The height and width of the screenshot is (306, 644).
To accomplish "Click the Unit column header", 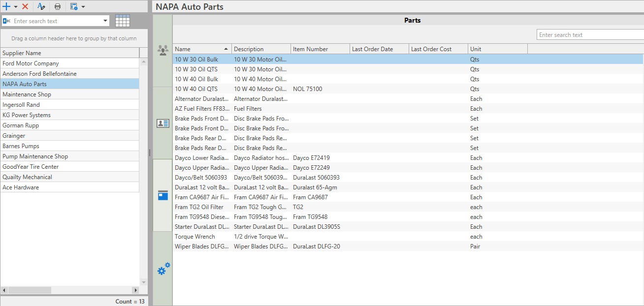I will [x=497, y=49].
